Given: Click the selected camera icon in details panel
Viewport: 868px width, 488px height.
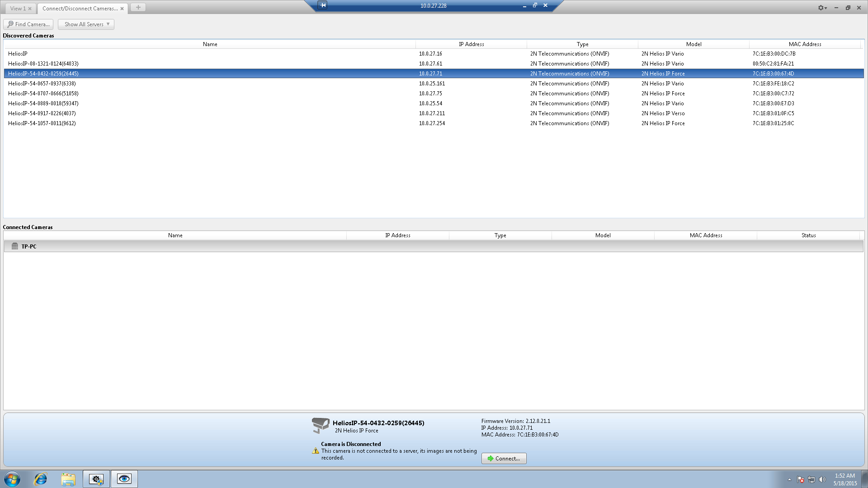Looking at the screenshot, I should click(320, 425).
